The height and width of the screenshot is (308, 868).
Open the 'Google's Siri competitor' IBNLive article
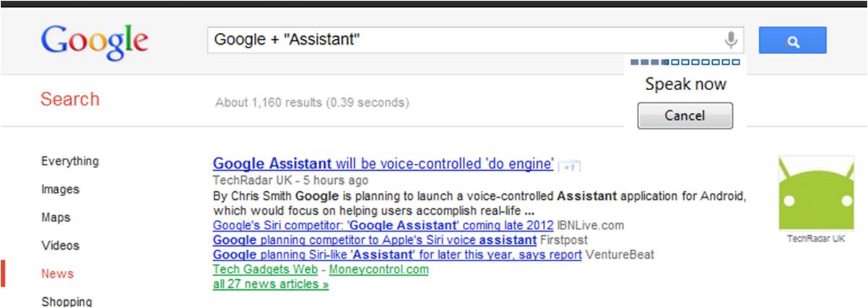coord(383,225)
